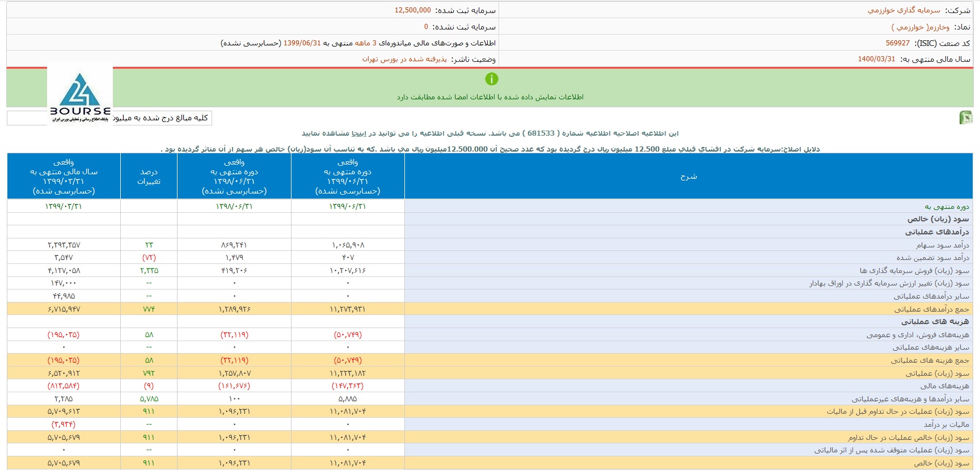
Task: Click header سال مالی منتهی به ۱۳۹۹/۰۳/۳۱
Action: pyautogui.click(x=64, y=177)
